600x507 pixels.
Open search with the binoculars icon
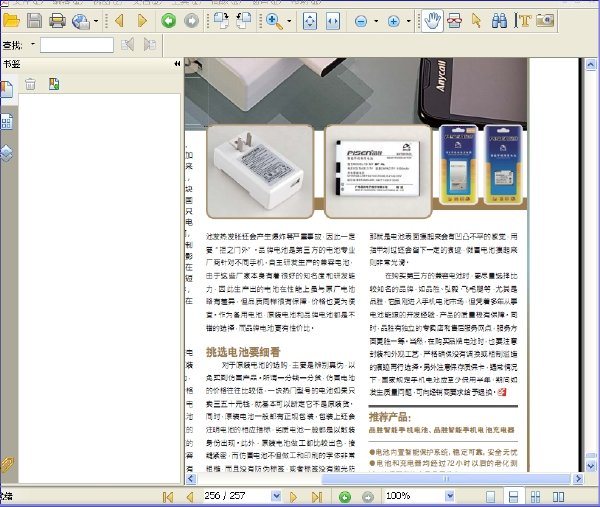pos(499,21)
